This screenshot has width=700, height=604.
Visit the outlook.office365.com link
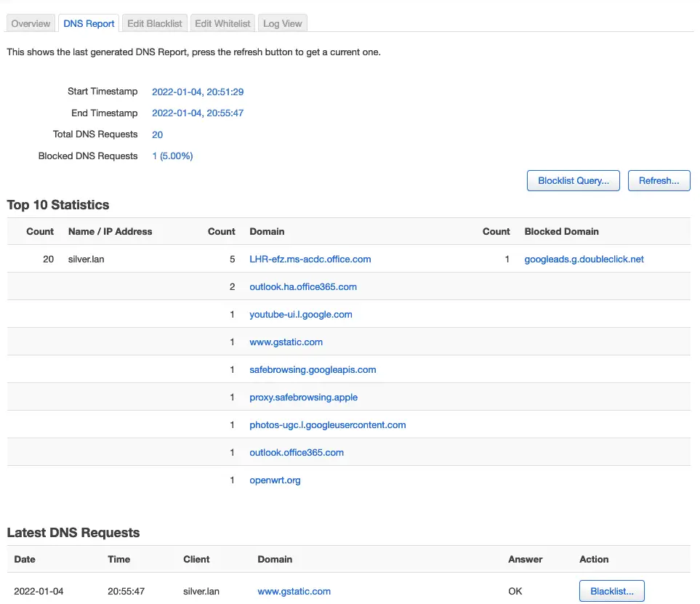297,453
